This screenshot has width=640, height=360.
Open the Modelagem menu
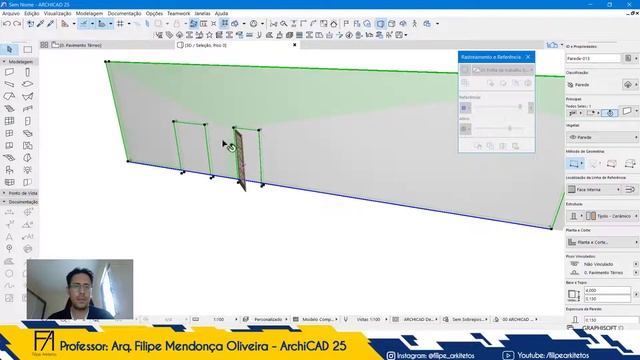(89, 13)
